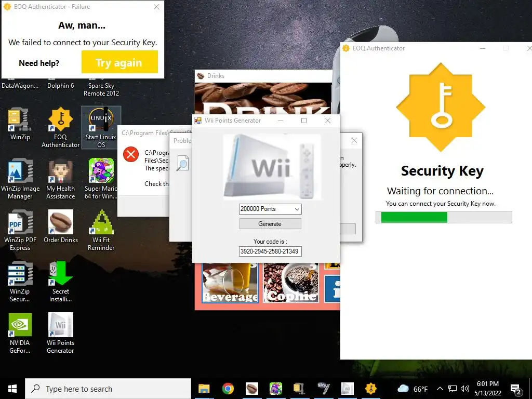This screenshot has width=532, height=399.
Task: Open the Dolphin 6 desktop shortcut
Action: coord(60,86)
